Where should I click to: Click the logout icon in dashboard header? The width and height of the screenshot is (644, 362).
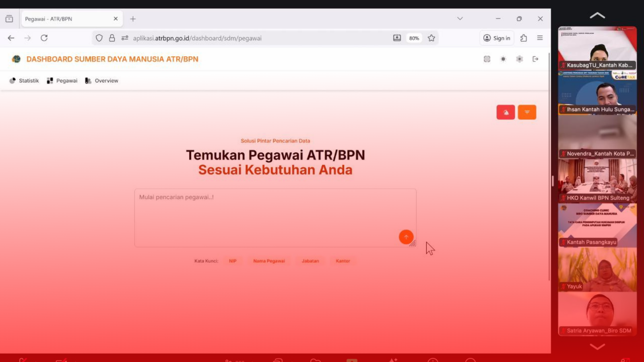pyautogui.click(x=535, y=59)
